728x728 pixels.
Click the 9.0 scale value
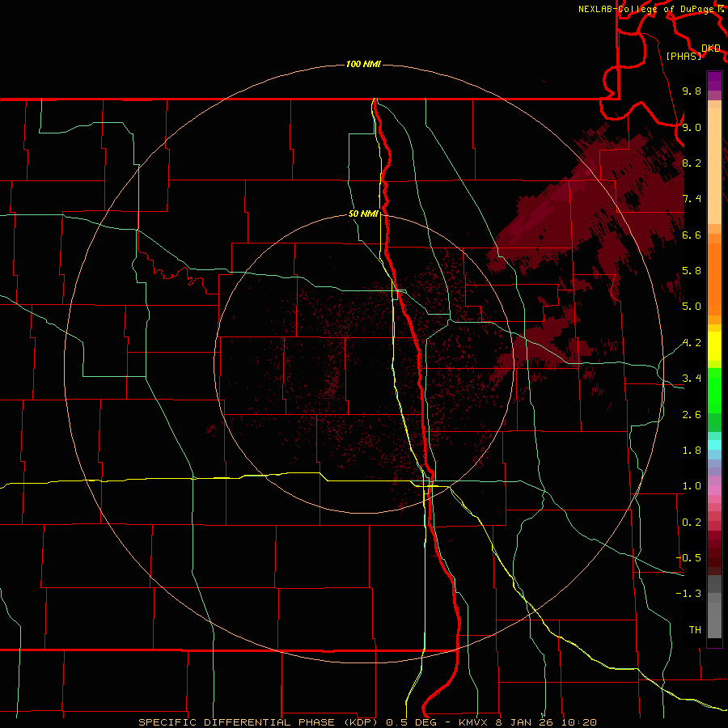(692, 127)
